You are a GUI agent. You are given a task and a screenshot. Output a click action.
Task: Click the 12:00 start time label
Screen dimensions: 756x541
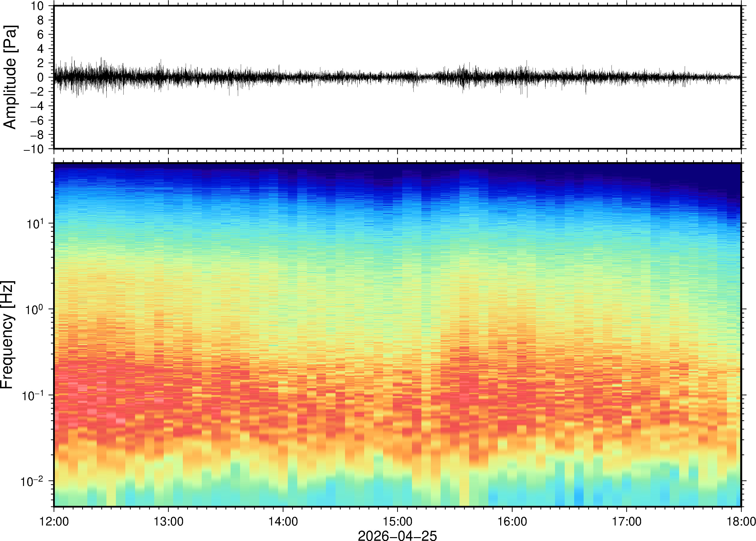[x=54, y=521]
